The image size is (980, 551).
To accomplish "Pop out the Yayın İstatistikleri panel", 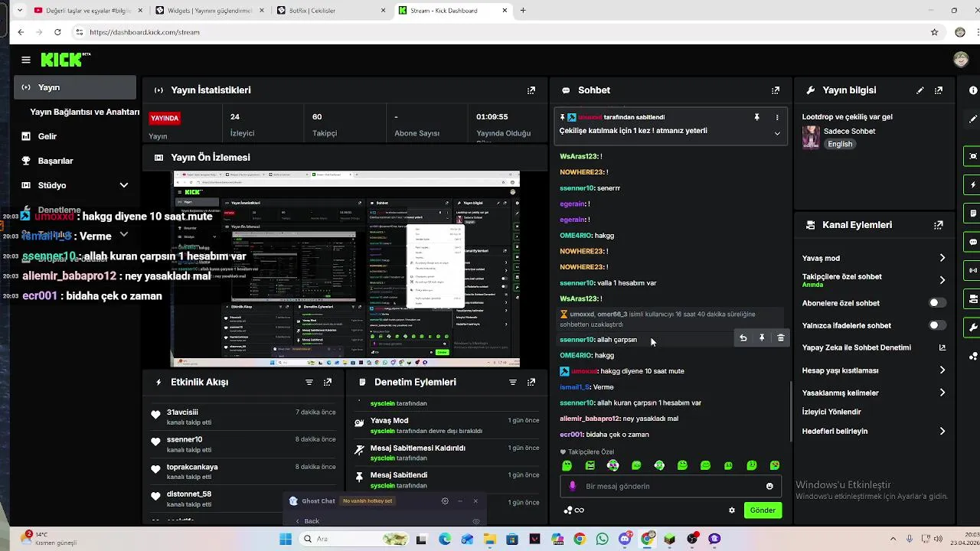I will 531,90.
